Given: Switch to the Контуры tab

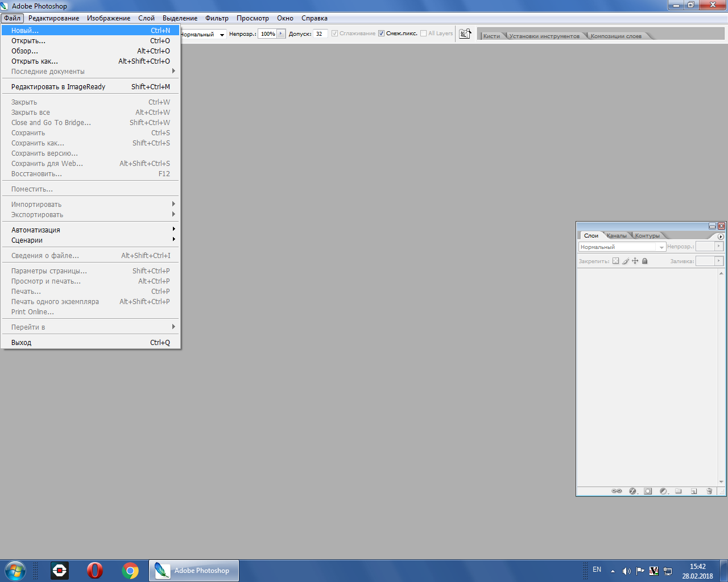Looking at the screenshot, I should coord(647,236).
